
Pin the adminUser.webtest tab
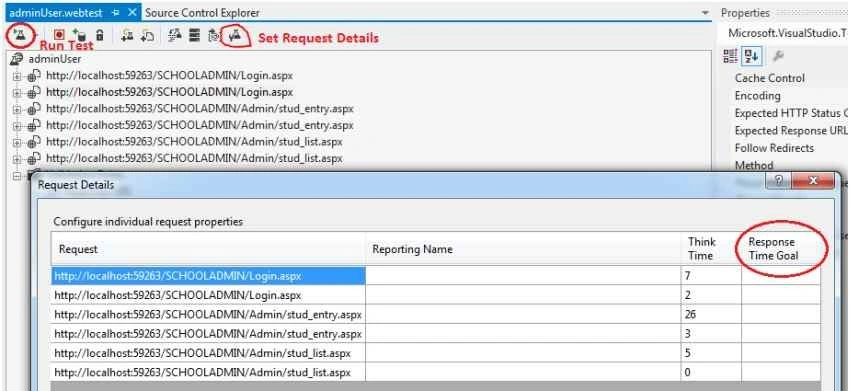coord(115,12)
